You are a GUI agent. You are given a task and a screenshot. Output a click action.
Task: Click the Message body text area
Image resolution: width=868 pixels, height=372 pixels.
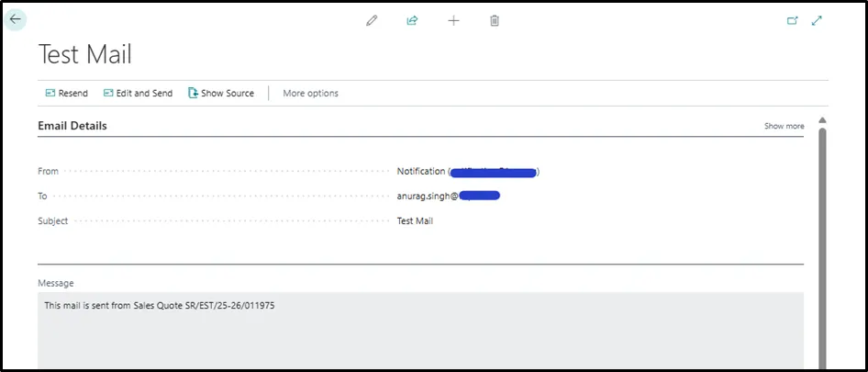421,330
